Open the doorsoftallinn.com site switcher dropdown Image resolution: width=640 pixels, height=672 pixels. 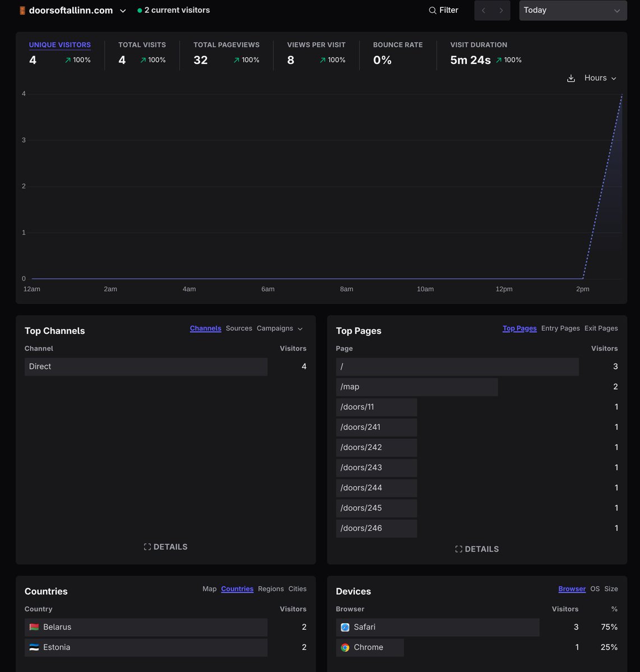tap(72, 11)
